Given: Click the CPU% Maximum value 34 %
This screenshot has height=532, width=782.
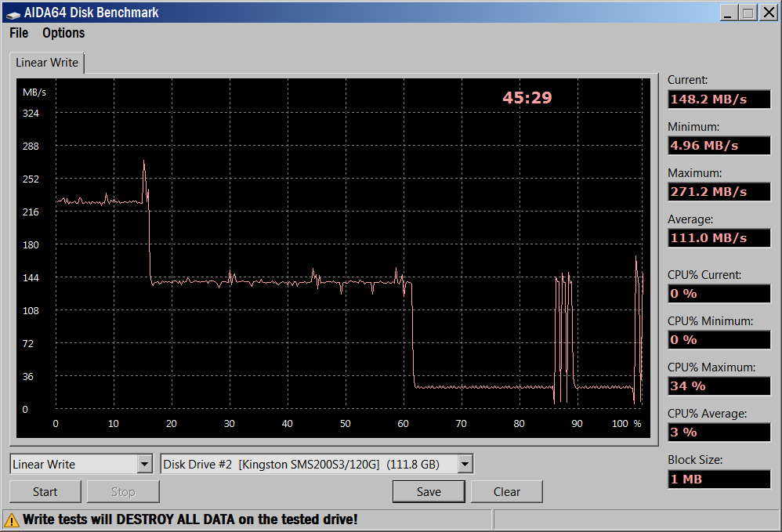Looking at the screenshot, I should (x=719, y=386).
